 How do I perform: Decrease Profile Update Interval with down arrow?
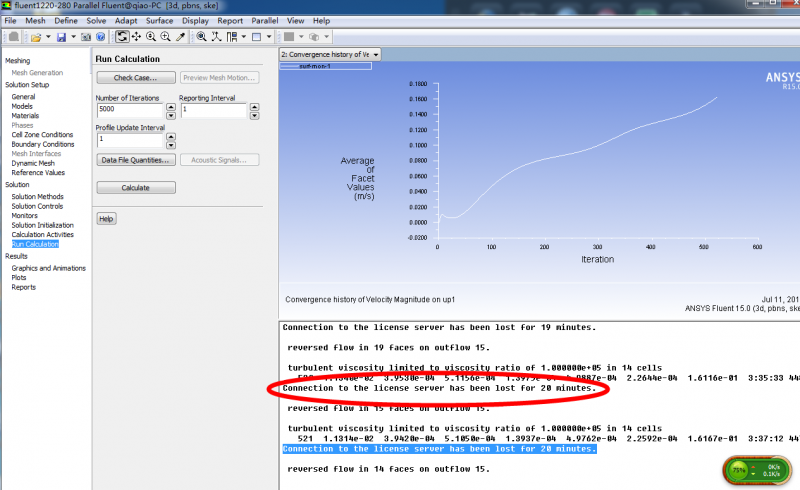[171, 145]
